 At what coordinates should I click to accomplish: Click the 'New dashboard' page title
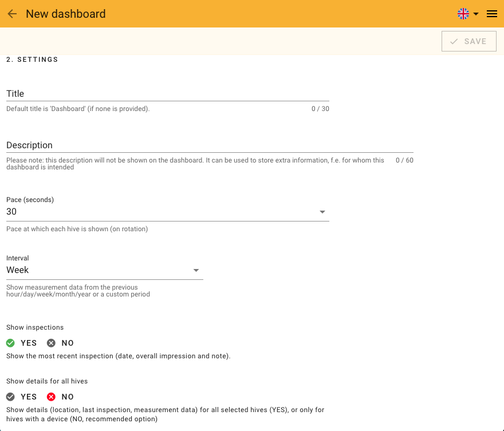click(65, 14)
